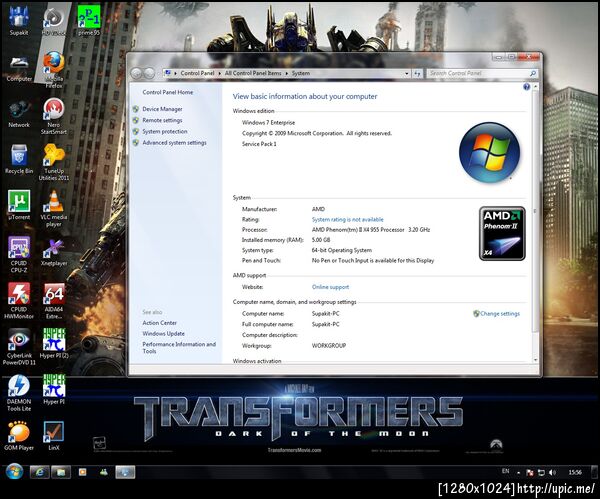Open the Xnetplayer desktop shortcut

pyautogui.click(x=54, y=253)
